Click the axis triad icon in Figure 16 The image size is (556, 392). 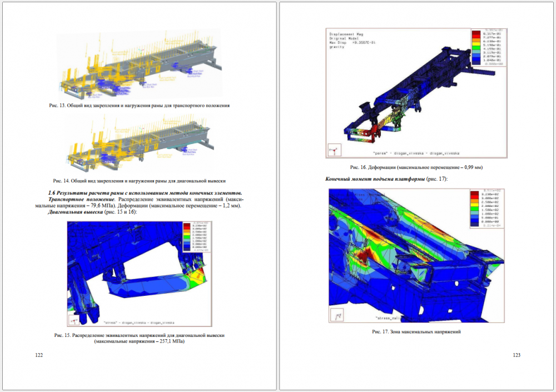pos(335,150)
